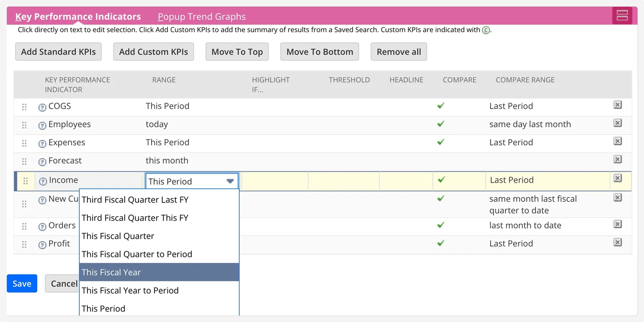
Task: Choose This Fiscal Quarter to Period option
Action: 136,254
